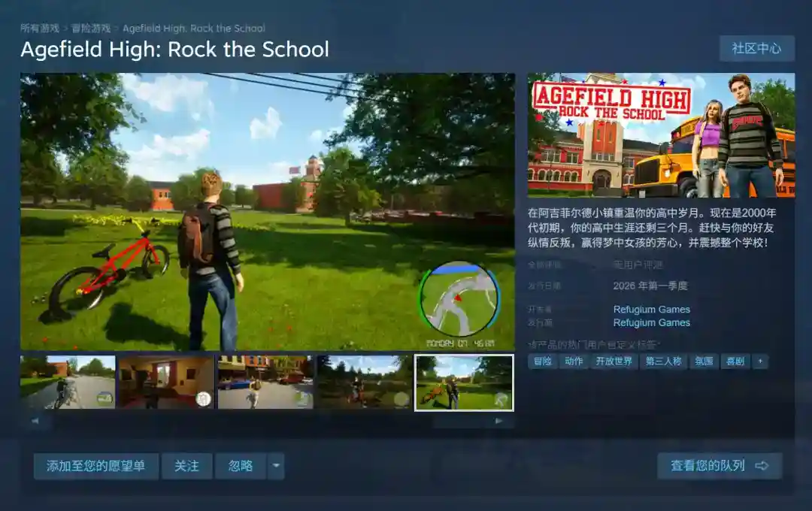This screenshot has height=511, width=812.
Task: Select the 氛围 tag
Action: click(704, 361)
